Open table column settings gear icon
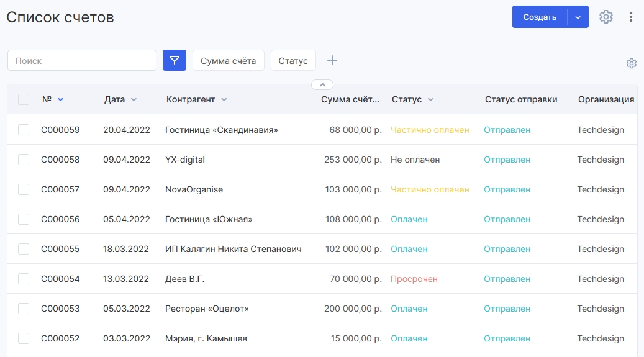 point(631,63)
